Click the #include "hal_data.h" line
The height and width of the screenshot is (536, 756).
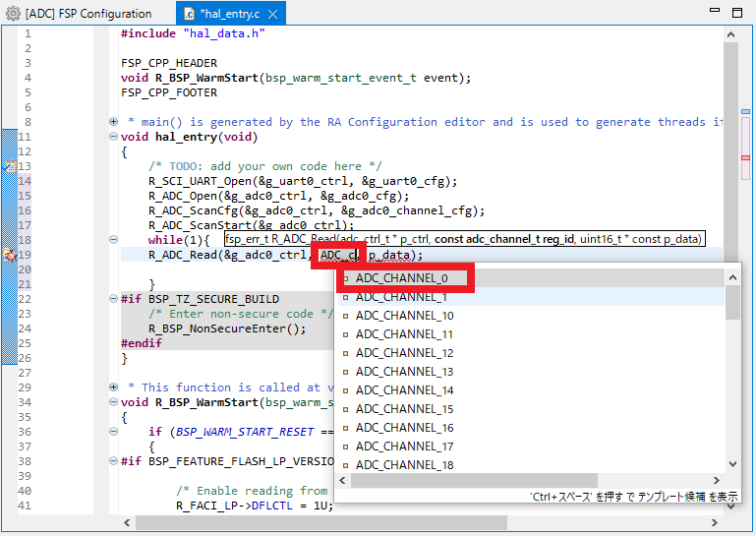point(193,33)
